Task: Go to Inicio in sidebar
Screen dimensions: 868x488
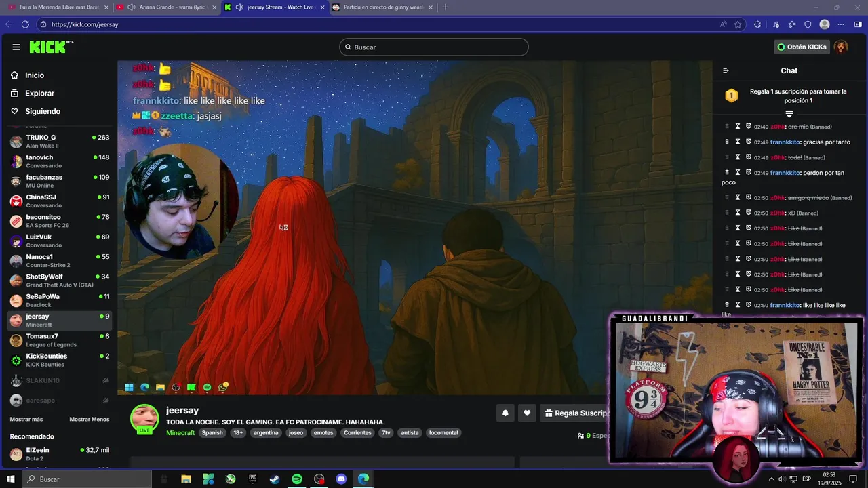Action: point(28,75)
